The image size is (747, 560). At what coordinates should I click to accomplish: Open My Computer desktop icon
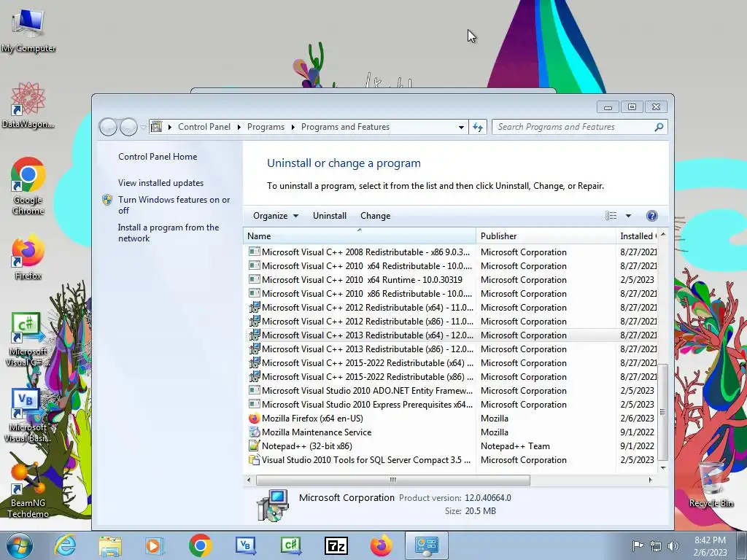pyautogui.click(x=28, y=29)
